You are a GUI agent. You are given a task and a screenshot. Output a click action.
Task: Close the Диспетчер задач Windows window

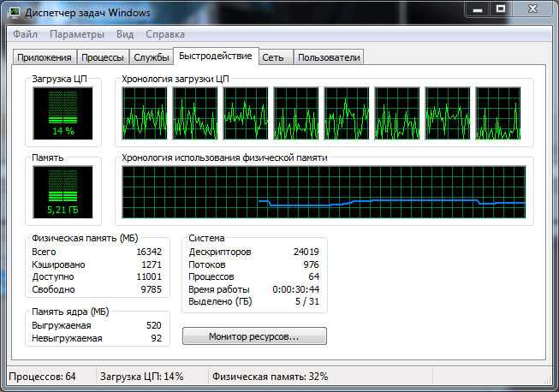click(x=533, y=9)
